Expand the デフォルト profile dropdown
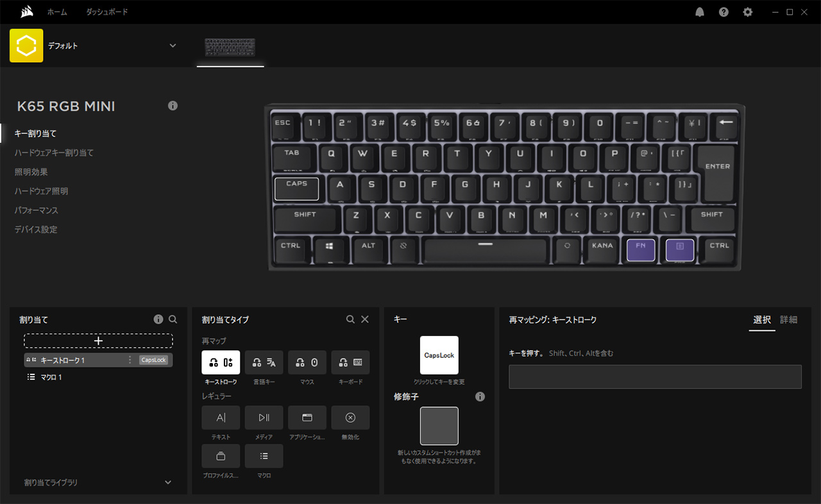 [173, 46]
